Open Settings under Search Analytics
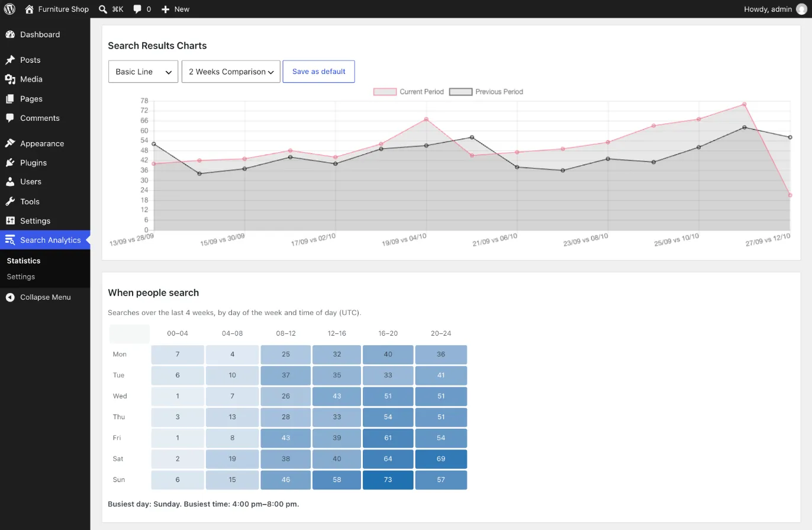The image size is (812, 530). click(x=21, y=277)
